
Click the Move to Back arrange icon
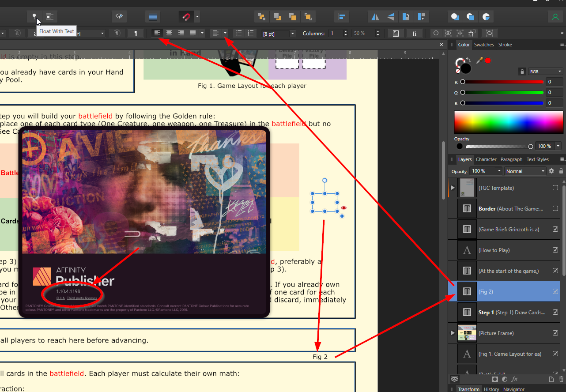coord(262,17)
